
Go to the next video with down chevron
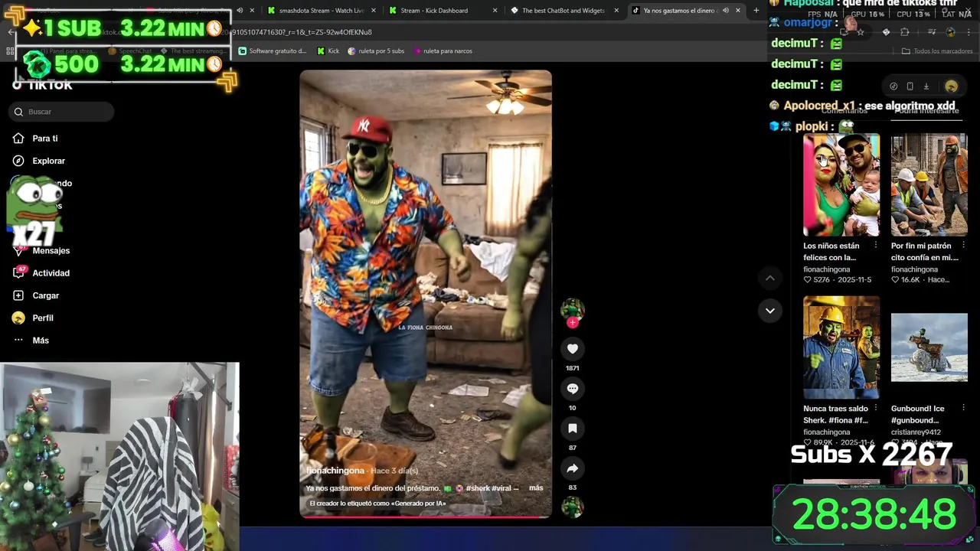pos(769,311)
